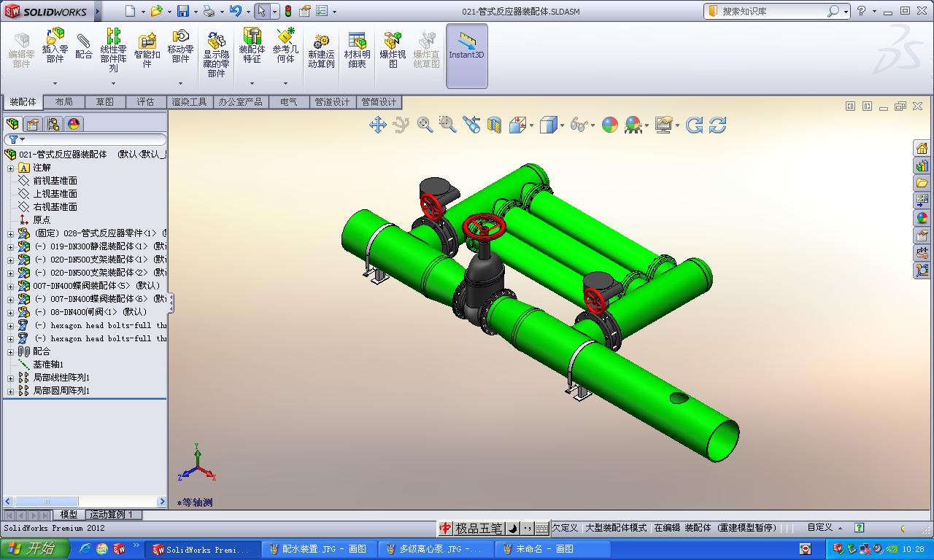Click the SolidWorks Premium taskbar button
This screenshot has height=560, width=934.
pos(203,549)
